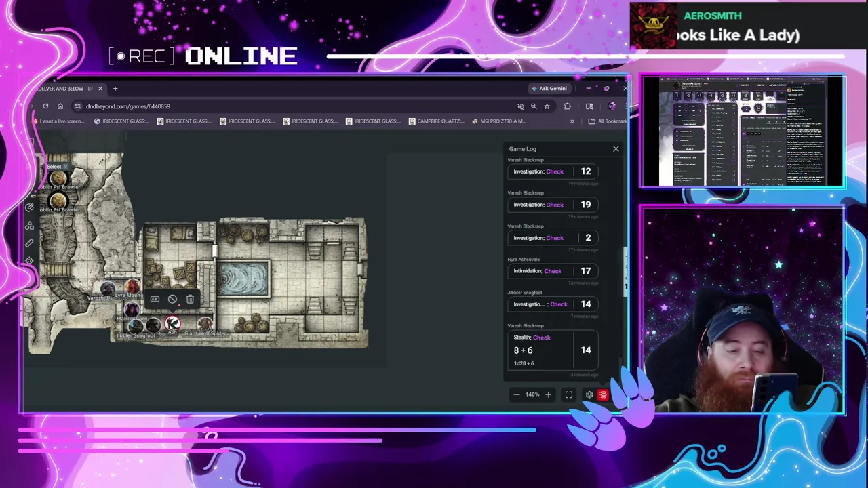Delete selected token with trash icon
The image size is (868, 488).
[190, 299]
